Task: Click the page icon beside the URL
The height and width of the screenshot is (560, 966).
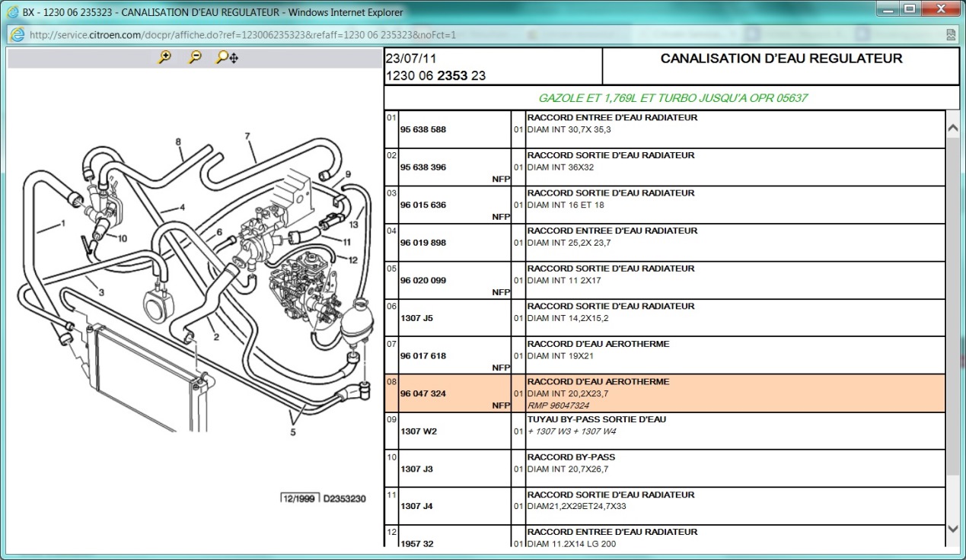Action: [18, 35]
